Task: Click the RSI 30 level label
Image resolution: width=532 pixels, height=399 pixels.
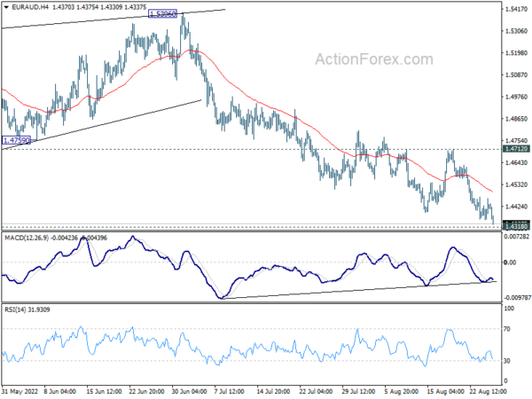Action: [507, 361]
